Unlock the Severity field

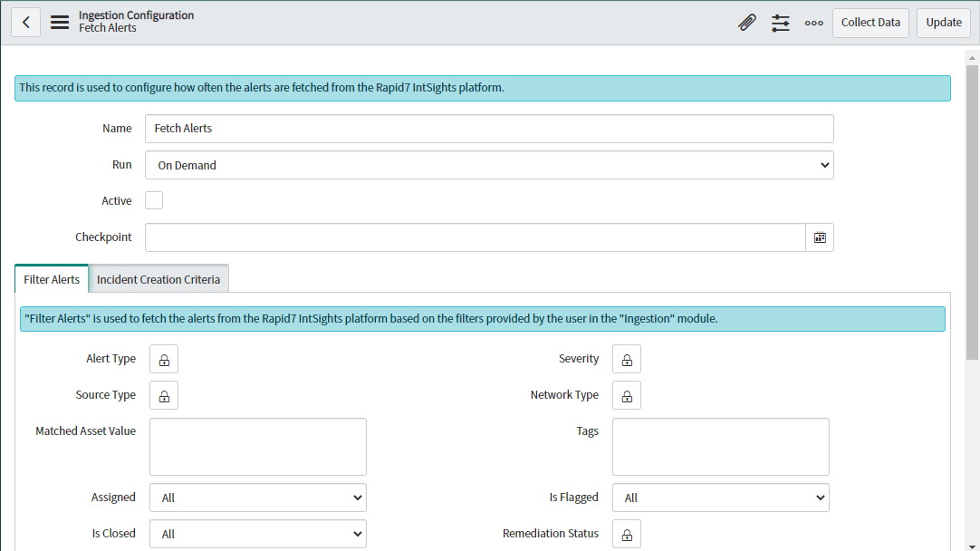(627, 359)
